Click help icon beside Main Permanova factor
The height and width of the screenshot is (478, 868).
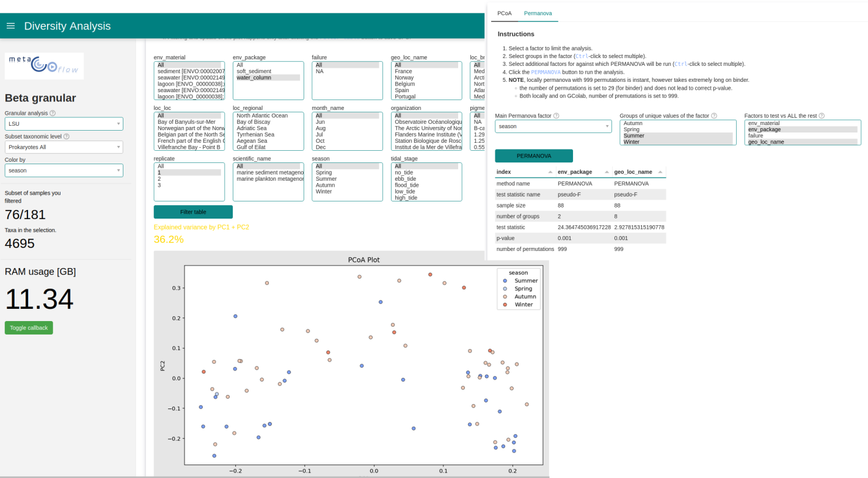(x=556, y=115)
